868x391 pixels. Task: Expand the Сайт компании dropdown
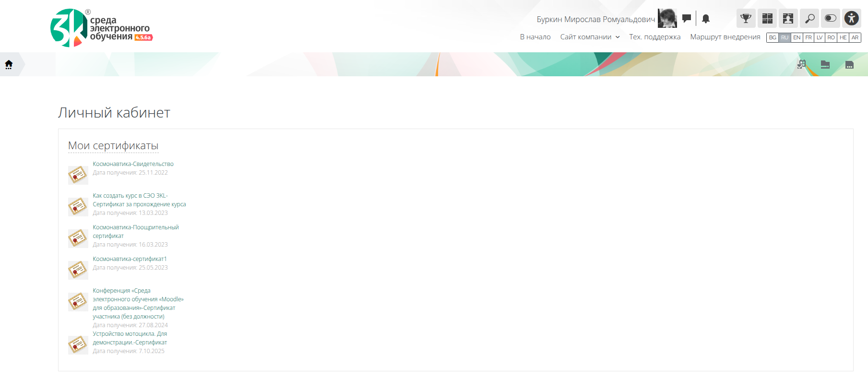click(x=590, y=37)
